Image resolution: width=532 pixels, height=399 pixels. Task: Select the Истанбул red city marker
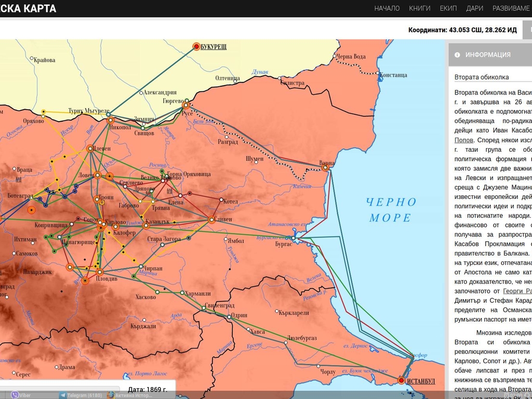pos(401,380)
